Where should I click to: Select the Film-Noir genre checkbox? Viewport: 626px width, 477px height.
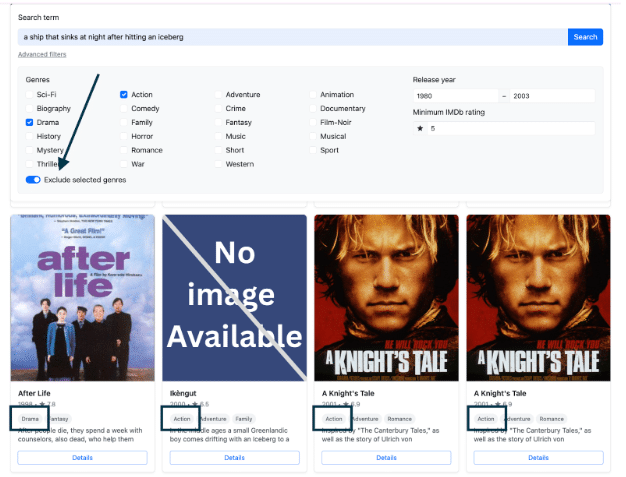click(313, 122)
